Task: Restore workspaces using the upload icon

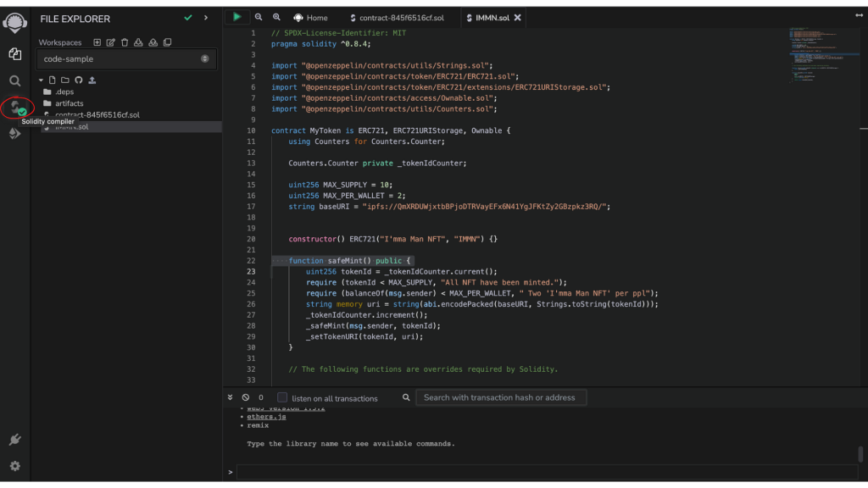Action: click(x=153, y=42)
